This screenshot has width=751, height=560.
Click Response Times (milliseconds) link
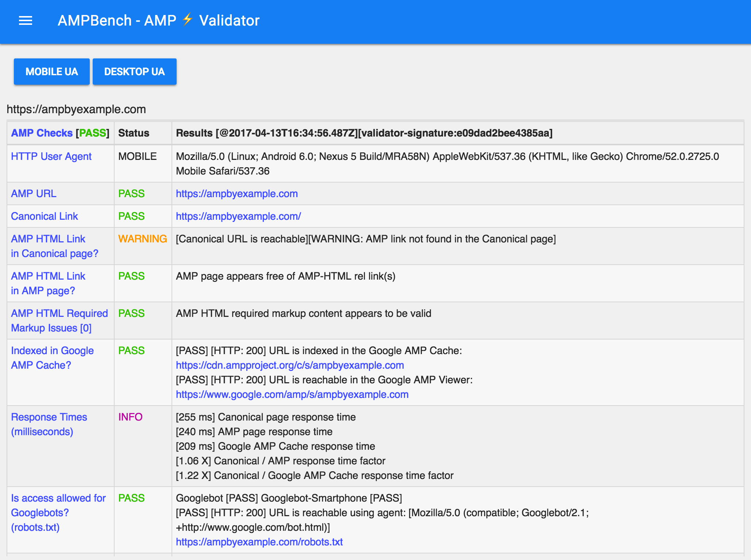pos(49,424)
